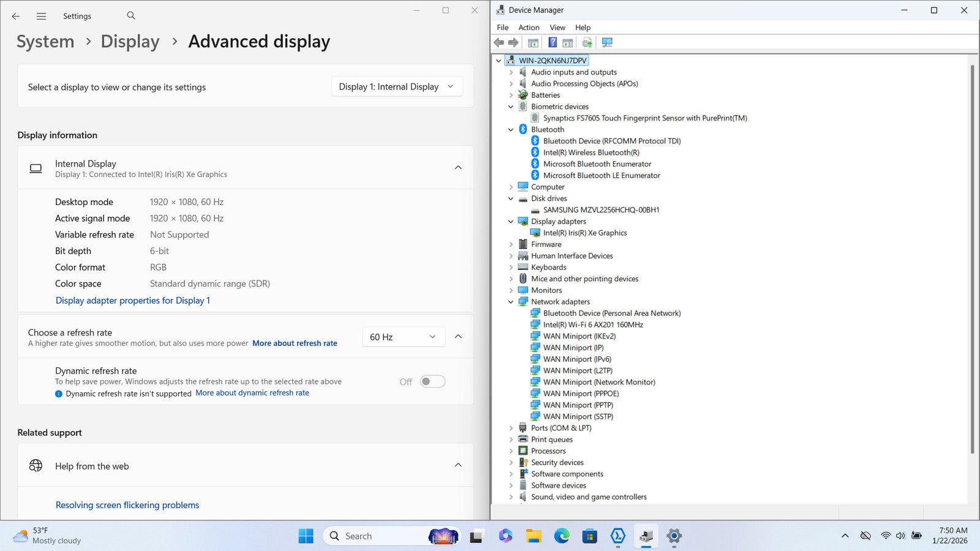Viewport: 980px width, 551px height.
Task: Open Microsoft Edge from taskbar
Action: 562,536
